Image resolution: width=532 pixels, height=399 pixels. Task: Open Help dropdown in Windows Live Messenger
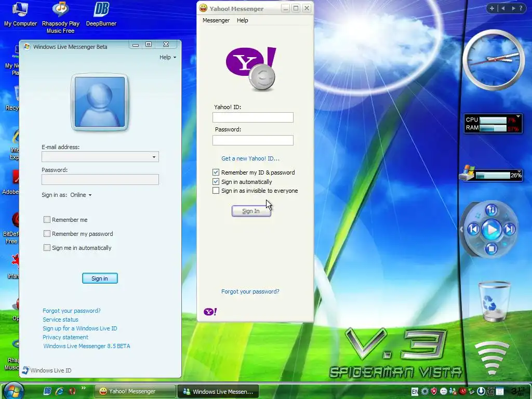pyautogui.click(x=168, y=57)
